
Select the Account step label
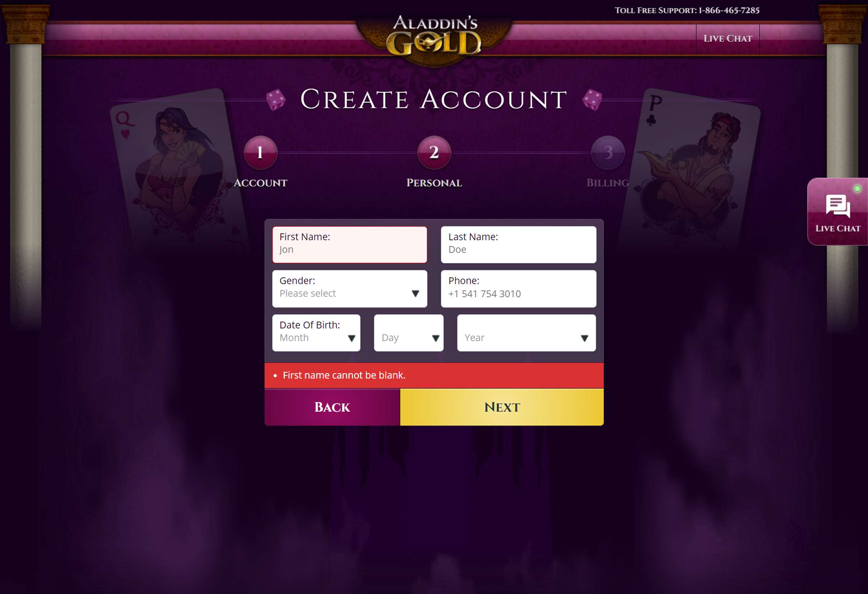click(x=260, y=183)
